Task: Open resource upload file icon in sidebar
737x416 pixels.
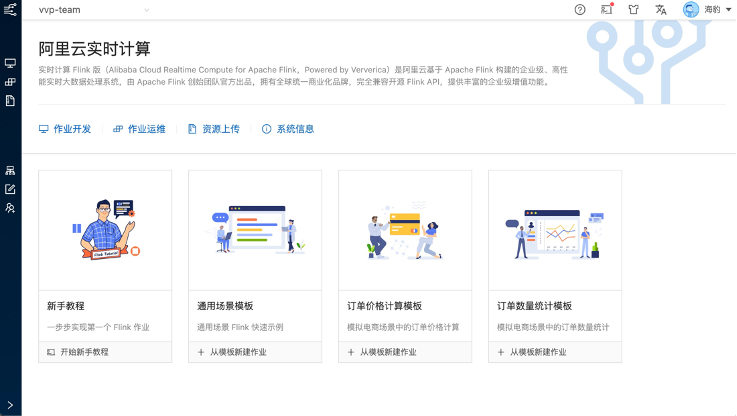Action: click(x=10, y=101)
